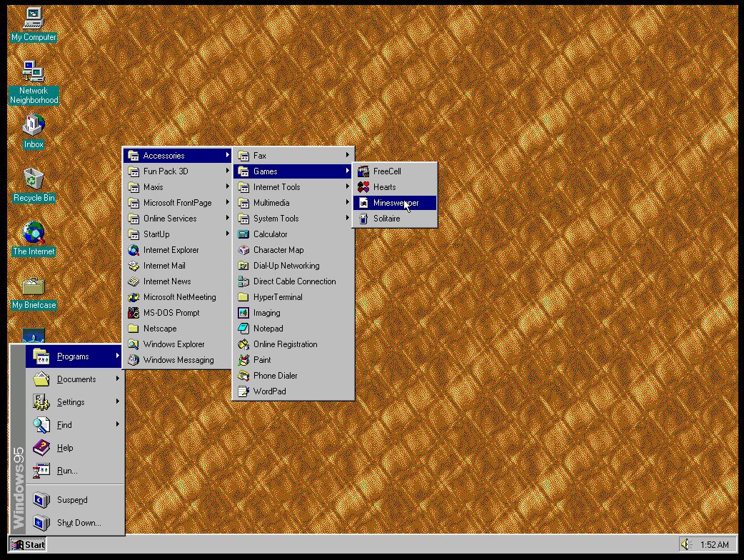Expand the Multimedia submenu arrow
This screenshot has height=560, width=744.
click(347, 203)
